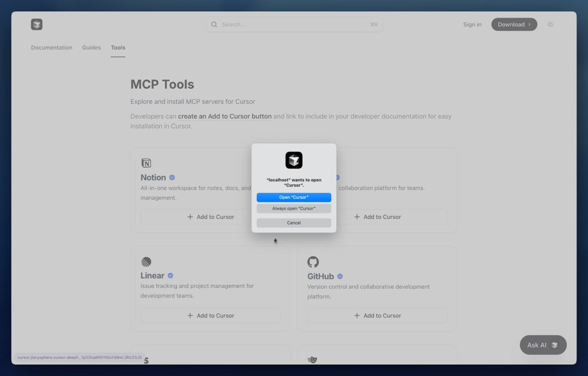The height and width of the screenshot is (376, 588).
Task: Click the MCP Tools heading
Action: click(x=162, y=84)
